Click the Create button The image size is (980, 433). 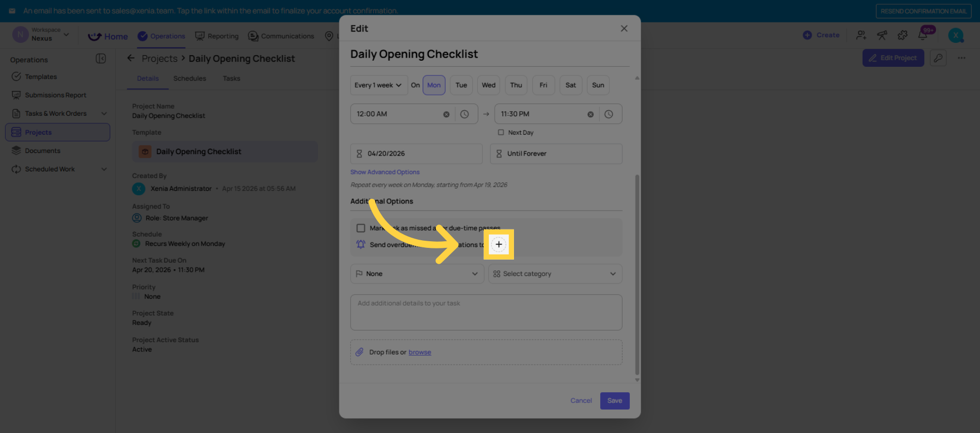click(821, 35)
